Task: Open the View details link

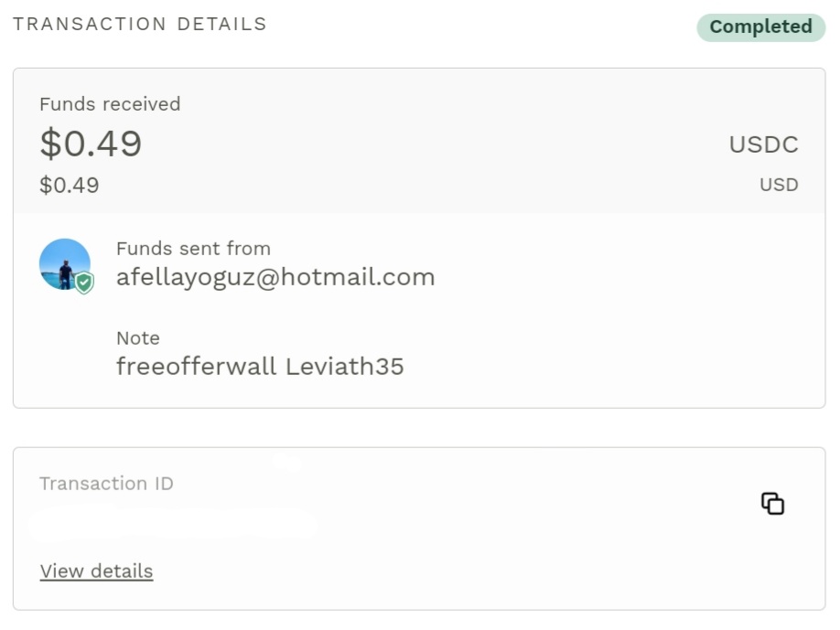Action: [x=96, y=571]
